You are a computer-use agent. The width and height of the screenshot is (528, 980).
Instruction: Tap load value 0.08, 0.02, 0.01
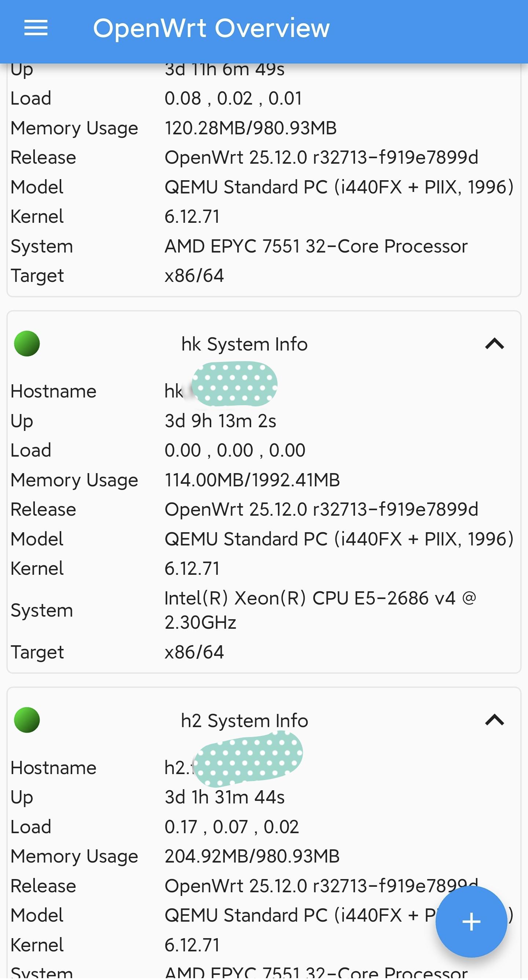coord(232,98)
